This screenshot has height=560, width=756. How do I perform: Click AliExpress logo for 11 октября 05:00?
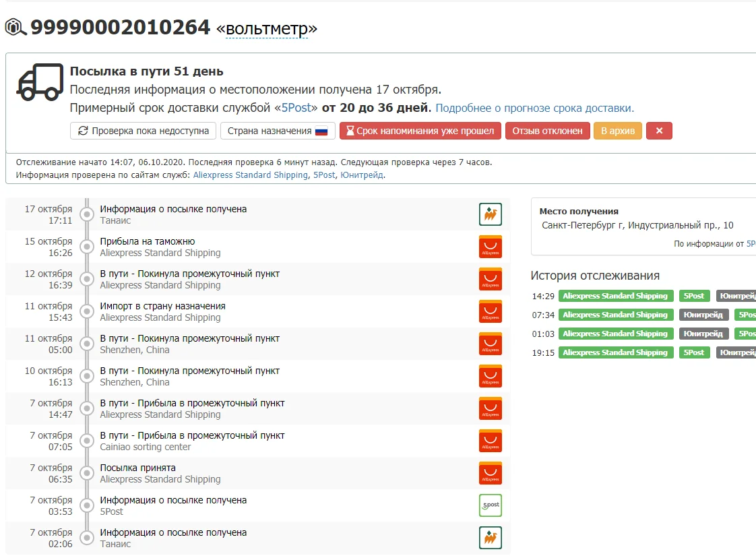click(x=491, y=344)
